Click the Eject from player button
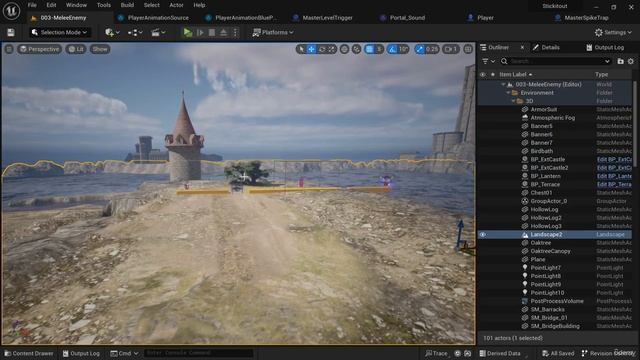Screen dimensions: 640x360 pos(224,32)
